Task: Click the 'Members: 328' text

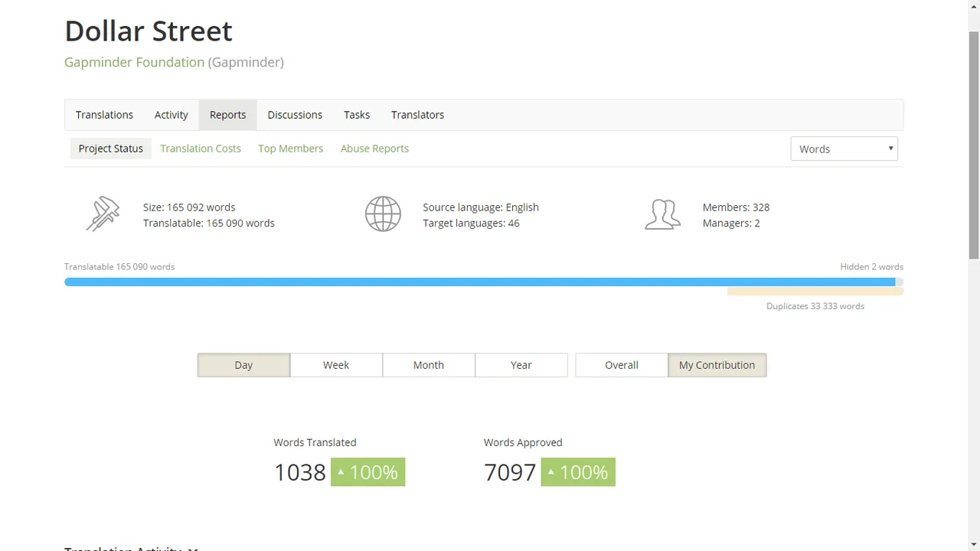Action: point(736,207)
